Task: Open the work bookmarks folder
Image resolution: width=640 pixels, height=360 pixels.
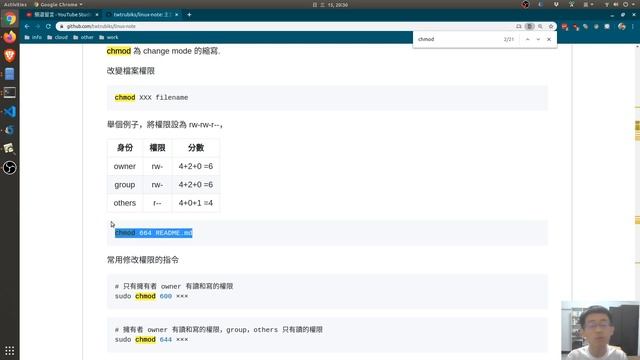Action: (109, 37)
